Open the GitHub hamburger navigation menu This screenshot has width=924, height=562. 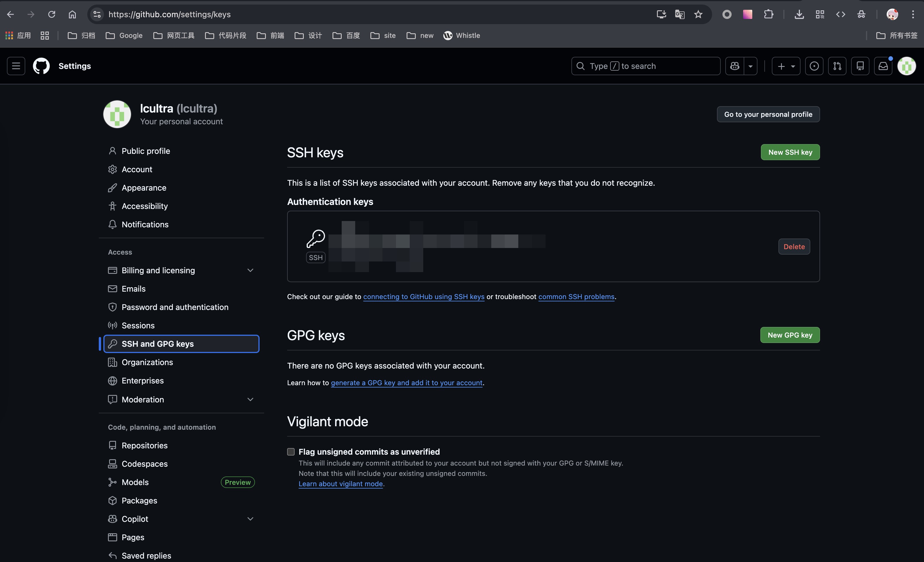click(16, 66)
